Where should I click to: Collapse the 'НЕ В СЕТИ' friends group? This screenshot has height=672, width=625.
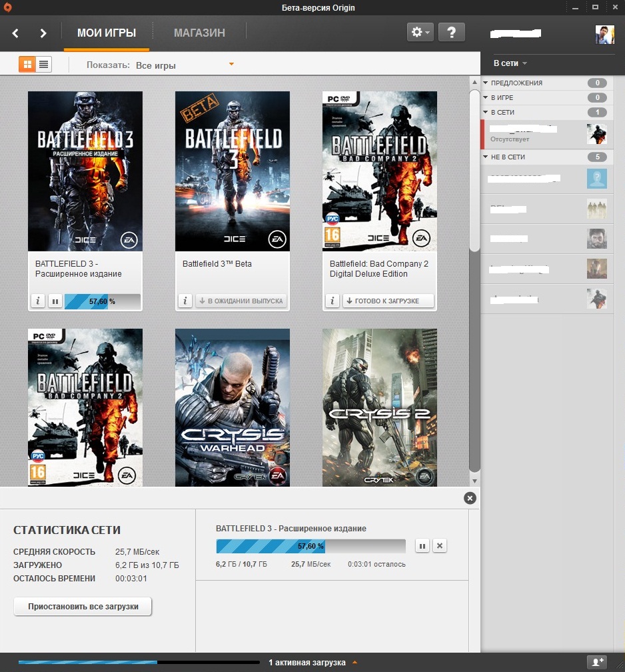point(486,157)
